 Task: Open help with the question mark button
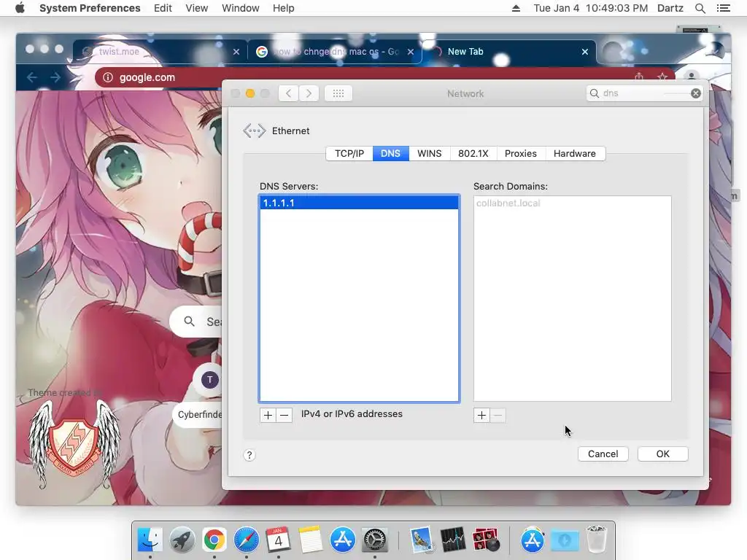[x=249, y=455]
